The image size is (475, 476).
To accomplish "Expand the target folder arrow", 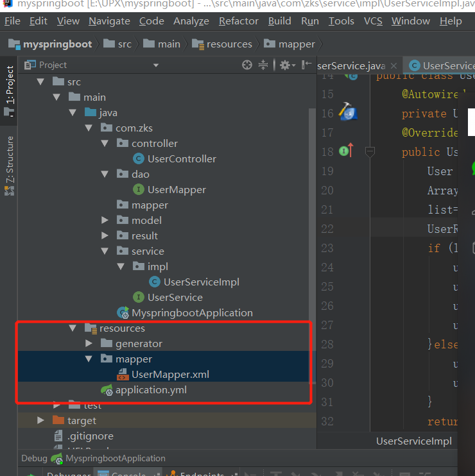I will (x=40, y=420).
